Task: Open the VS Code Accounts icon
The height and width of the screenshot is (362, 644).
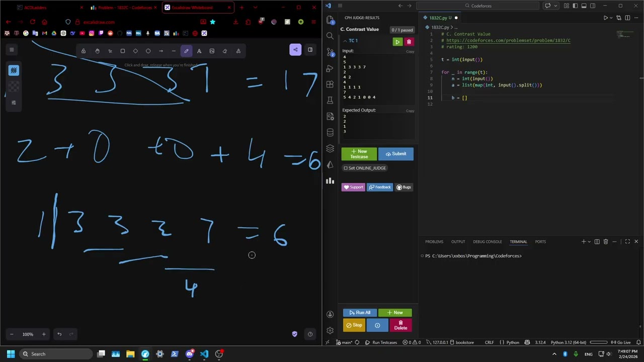Action: click(x=330, y=314)
